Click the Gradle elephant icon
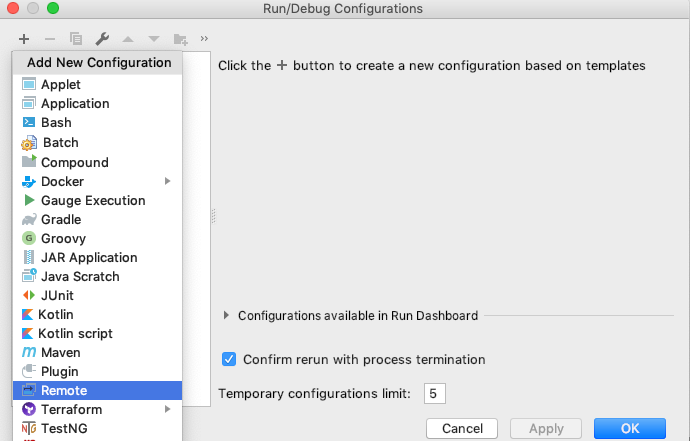690x441 pixels. click(29, 220)
